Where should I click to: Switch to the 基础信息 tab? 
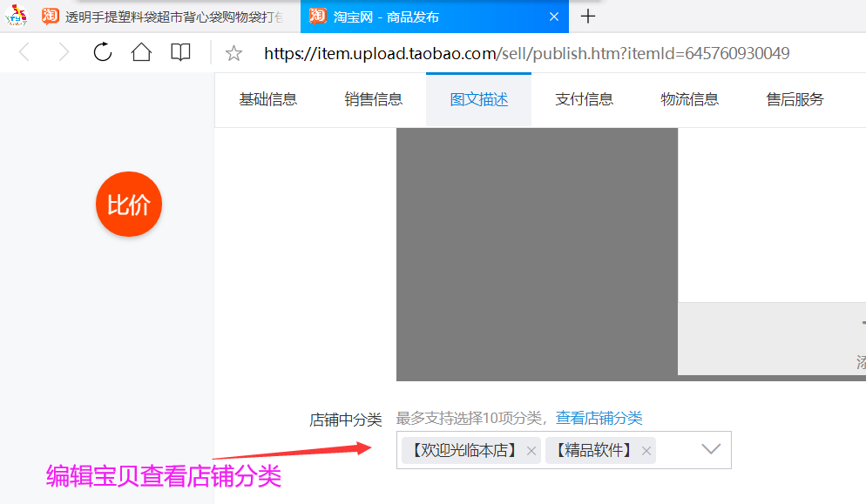pos(268,99)
